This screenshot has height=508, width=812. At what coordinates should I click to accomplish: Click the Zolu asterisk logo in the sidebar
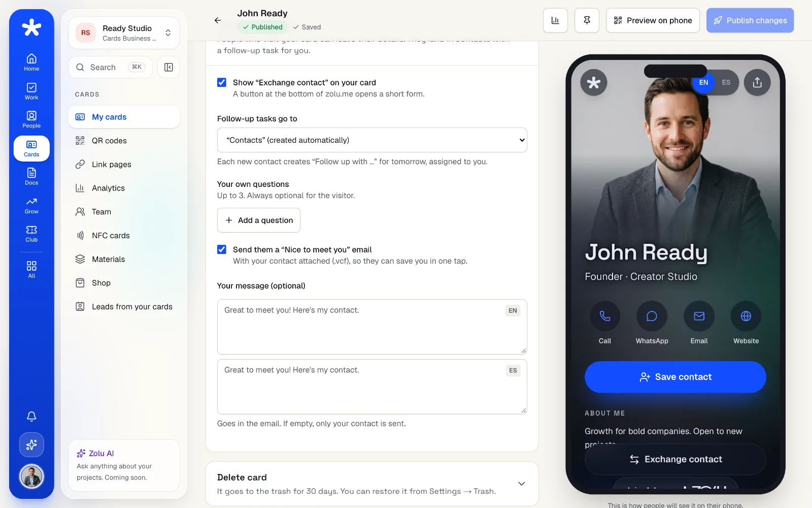31,27
